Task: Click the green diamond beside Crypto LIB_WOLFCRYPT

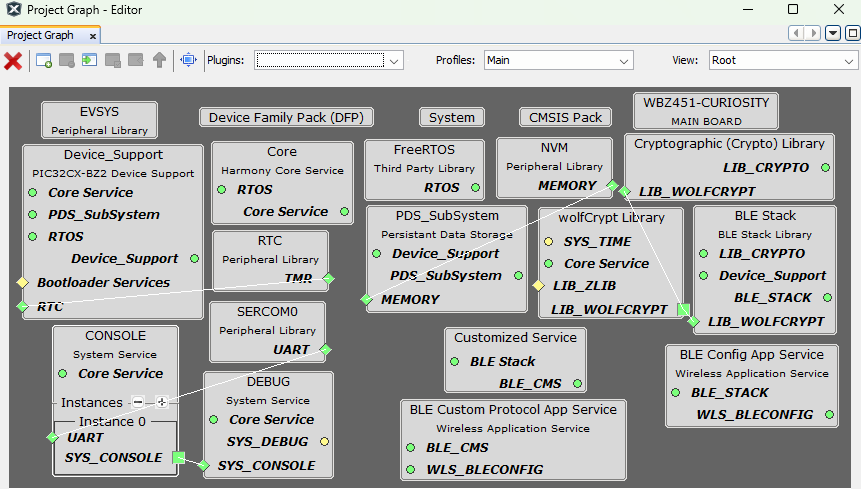Action: 624,192
